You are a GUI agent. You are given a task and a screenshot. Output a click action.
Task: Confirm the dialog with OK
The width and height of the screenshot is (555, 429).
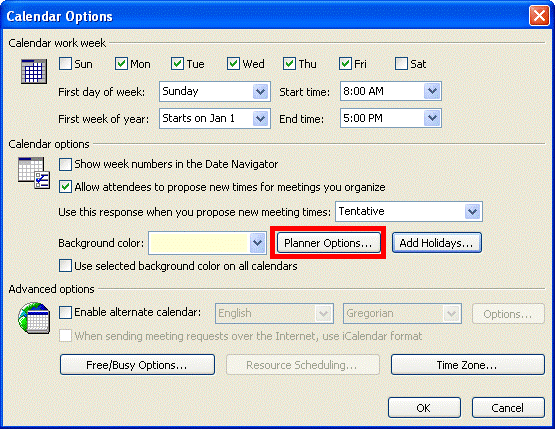coord(424,408)
